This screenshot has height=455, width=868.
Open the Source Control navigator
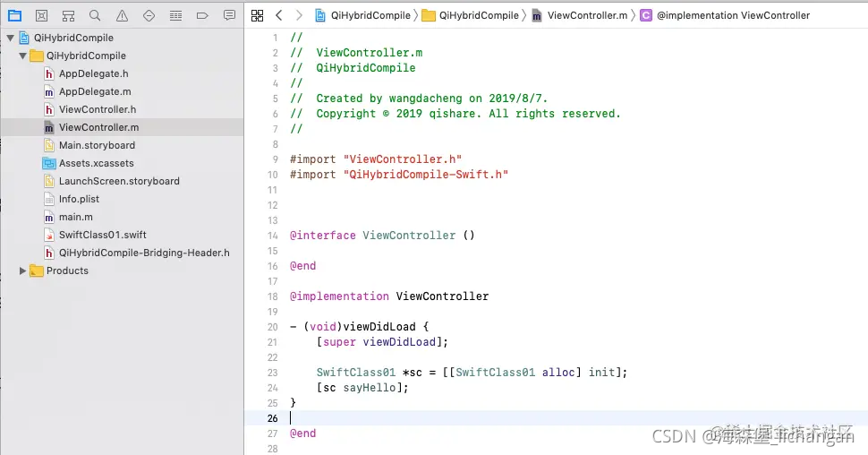pos(41,15)
